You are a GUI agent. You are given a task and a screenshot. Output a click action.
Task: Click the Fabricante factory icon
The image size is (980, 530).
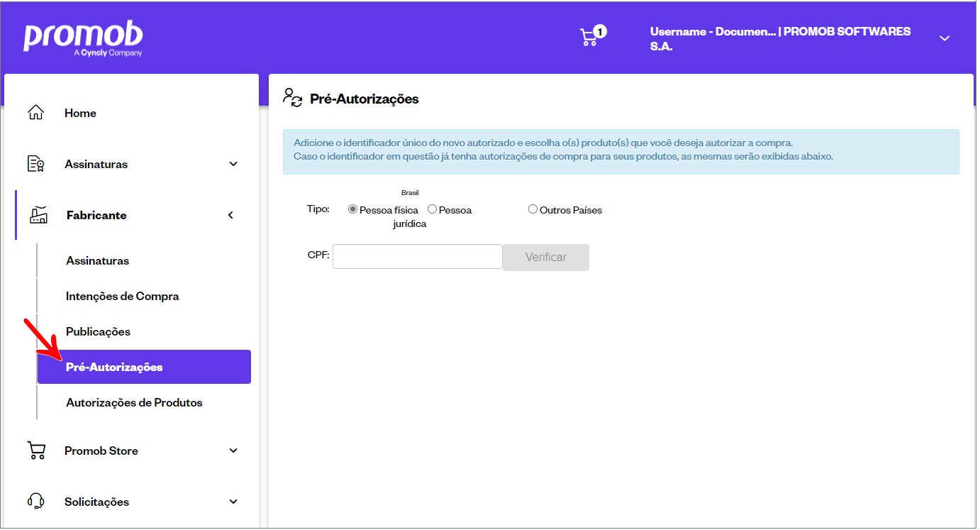38,215
